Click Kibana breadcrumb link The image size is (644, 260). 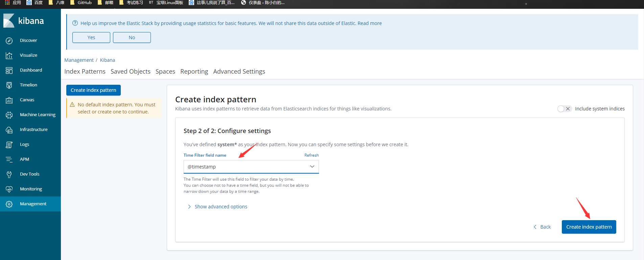(108, 60)
